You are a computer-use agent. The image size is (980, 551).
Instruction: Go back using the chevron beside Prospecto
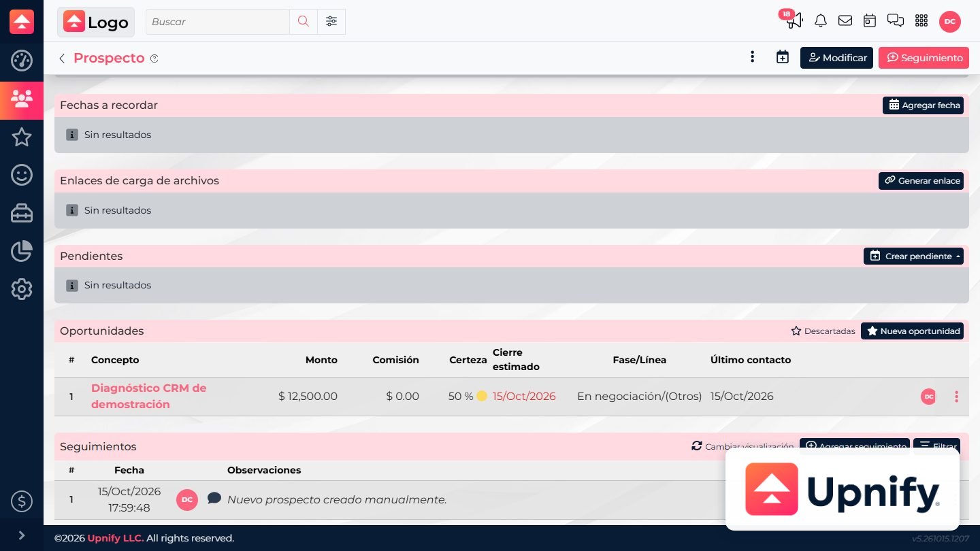coord(62,59)
